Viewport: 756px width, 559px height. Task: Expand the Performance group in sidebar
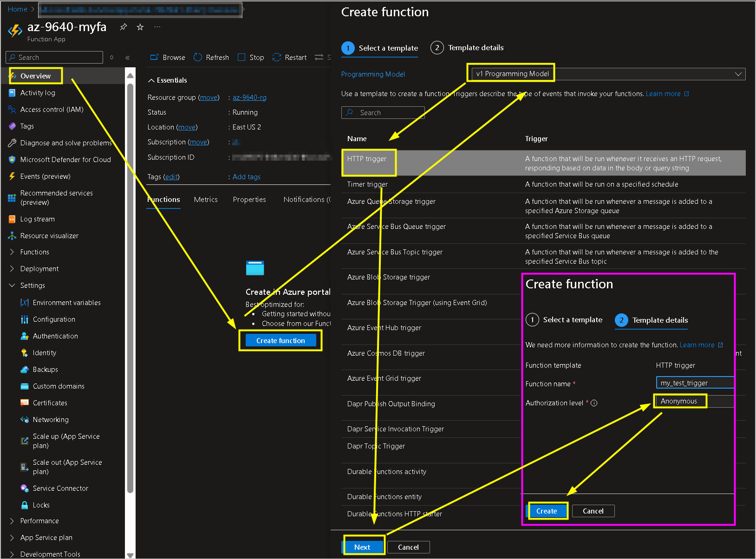tap(12, 521)
